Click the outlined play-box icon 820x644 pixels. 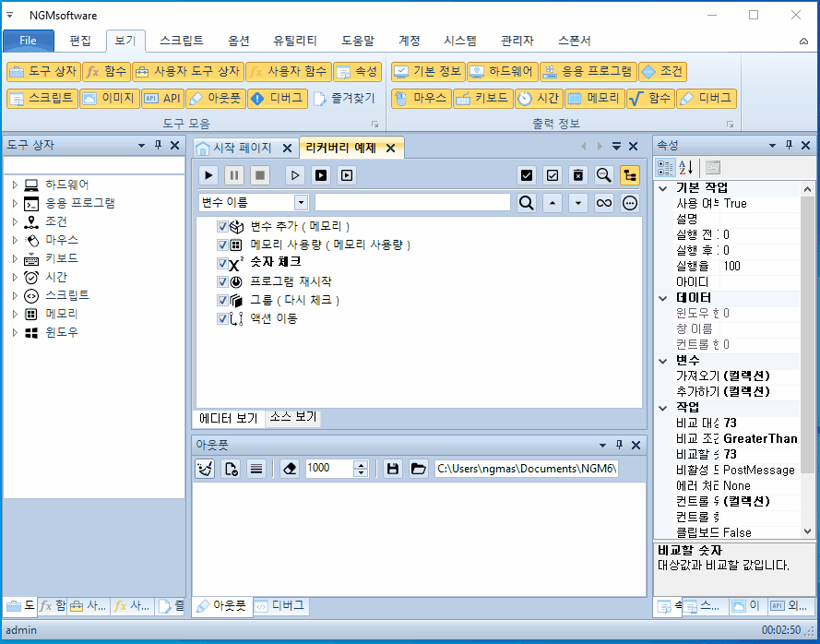click(x=346, y=175)
